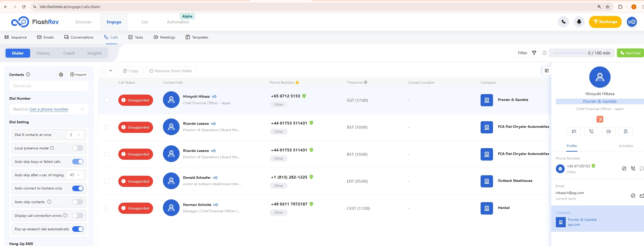Open the user profile avatar in header
This screenshot has height=246, width=644.
point(632,22)
